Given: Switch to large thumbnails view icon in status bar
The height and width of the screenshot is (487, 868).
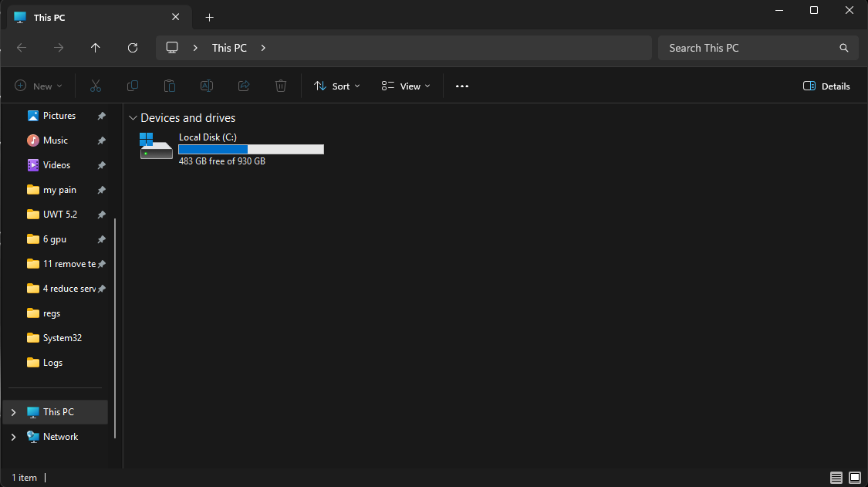Looking at the screenshot, I should [855, 478].
